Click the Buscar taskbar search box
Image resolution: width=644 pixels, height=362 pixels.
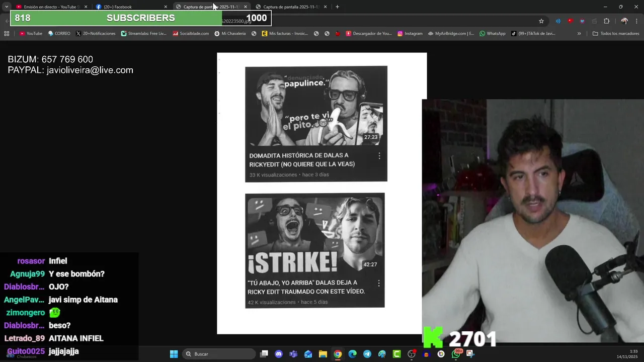pyautogui.click(x=219, y=354)
